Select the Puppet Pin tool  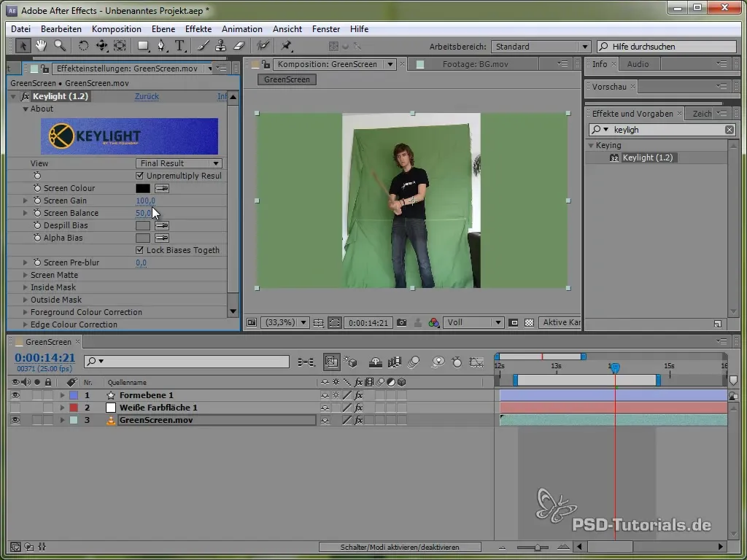point(286,46)
